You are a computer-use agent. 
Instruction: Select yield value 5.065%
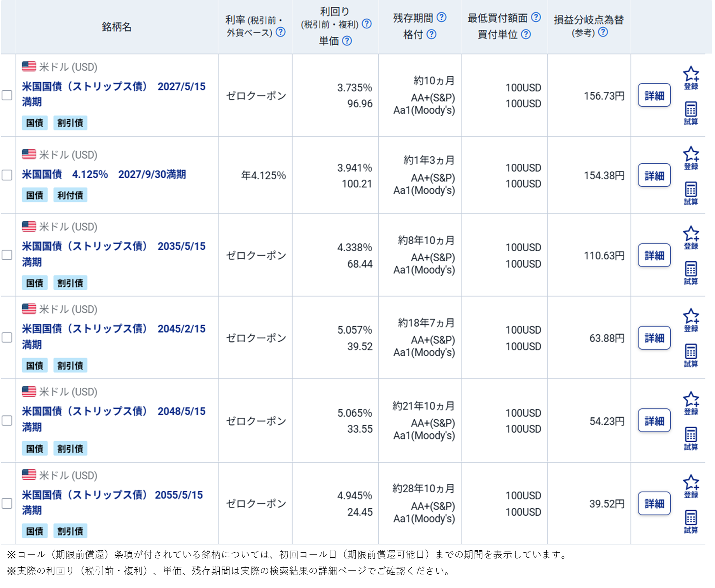355,413
